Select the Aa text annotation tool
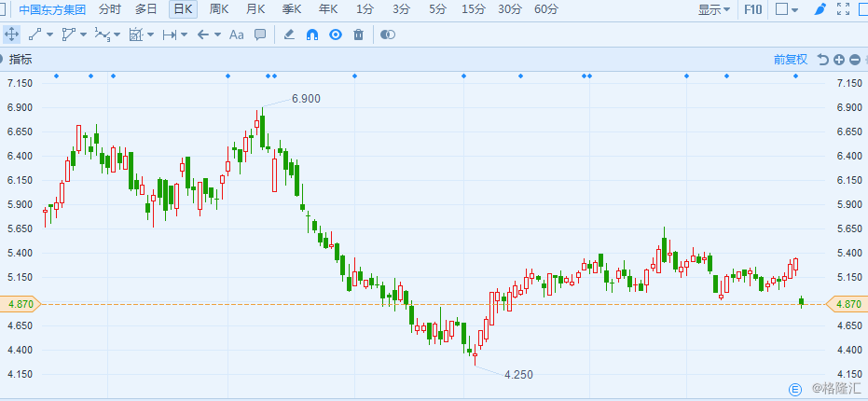The image size is (868, 401). coord(237,35)
